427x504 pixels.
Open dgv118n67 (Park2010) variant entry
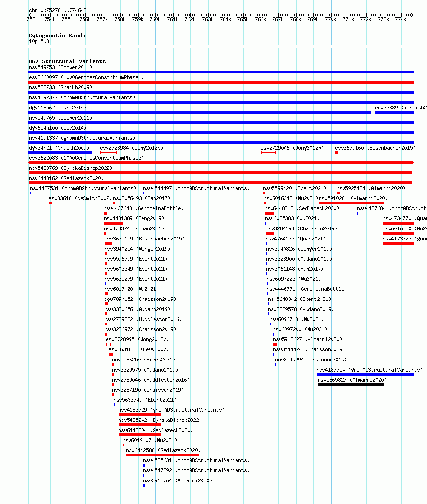(x=58, y=108)
